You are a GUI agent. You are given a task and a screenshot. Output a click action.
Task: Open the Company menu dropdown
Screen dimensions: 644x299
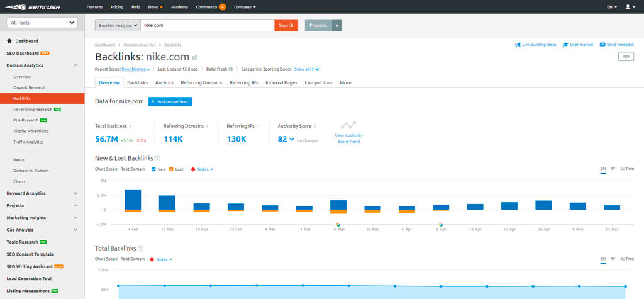[245, 7]
